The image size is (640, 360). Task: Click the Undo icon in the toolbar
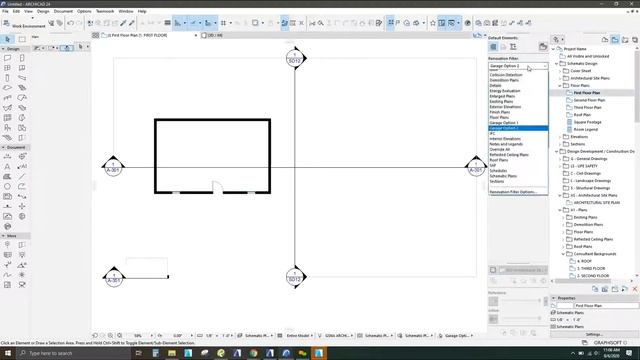point(71,23)
